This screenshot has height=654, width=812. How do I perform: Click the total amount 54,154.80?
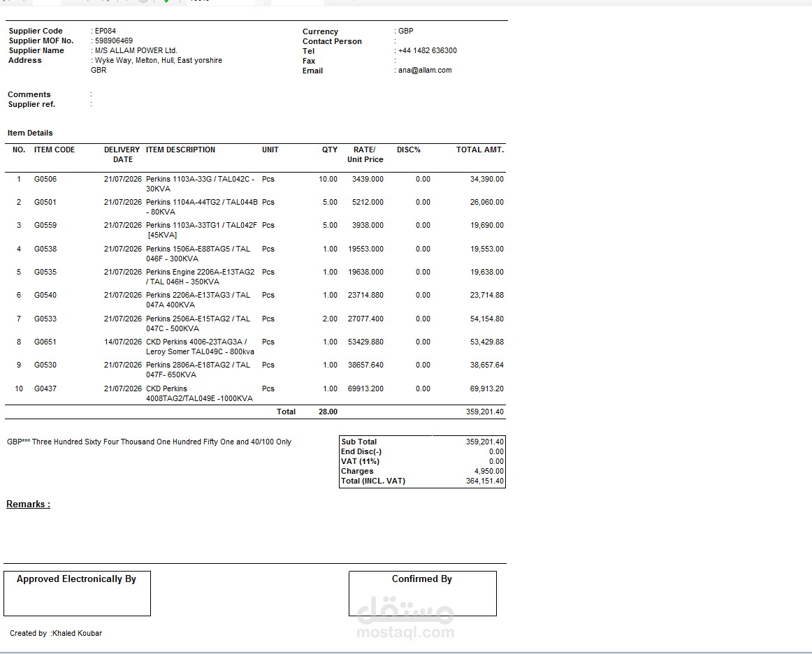point(487,319)
